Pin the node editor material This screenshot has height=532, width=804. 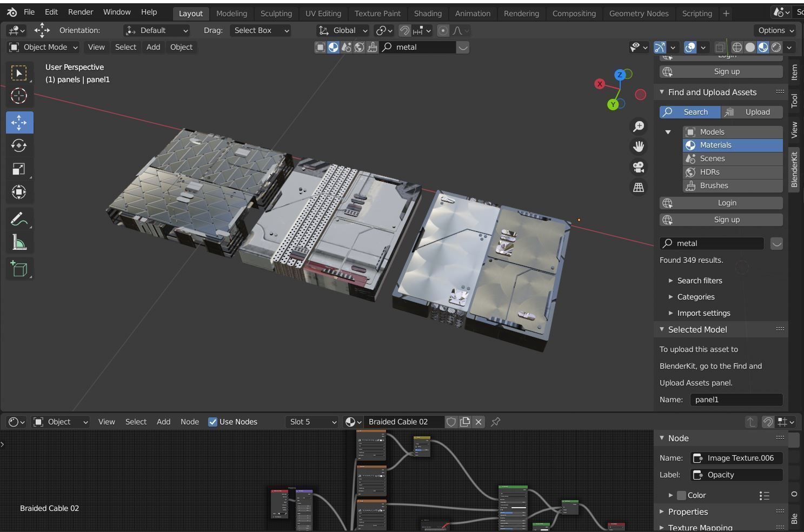point(495,422)
